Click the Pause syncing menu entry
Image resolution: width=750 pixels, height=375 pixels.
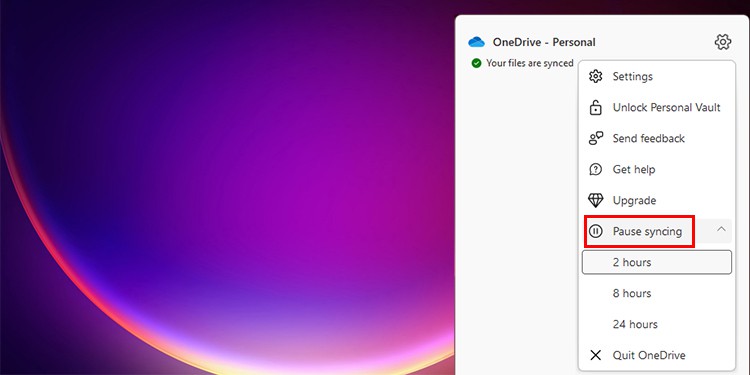click(x=657, y=232)
